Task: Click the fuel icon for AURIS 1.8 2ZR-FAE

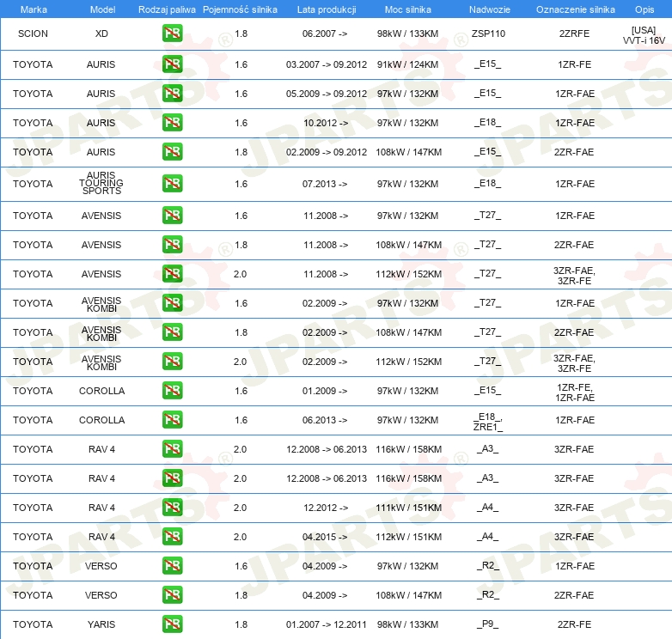Action: click(172, 152)
